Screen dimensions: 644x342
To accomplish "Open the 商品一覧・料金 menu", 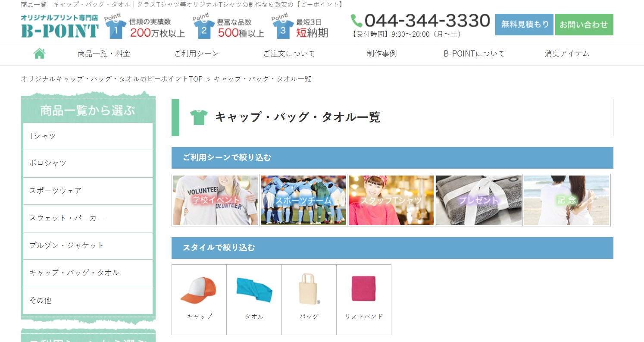I will click(104, 54).
